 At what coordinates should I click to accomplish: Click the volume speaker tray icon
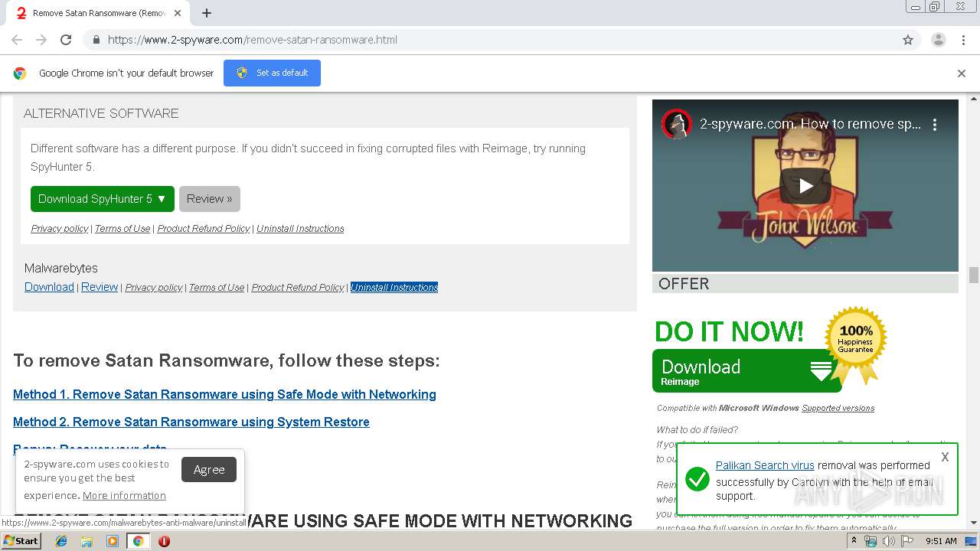click(x=889, y=541)
